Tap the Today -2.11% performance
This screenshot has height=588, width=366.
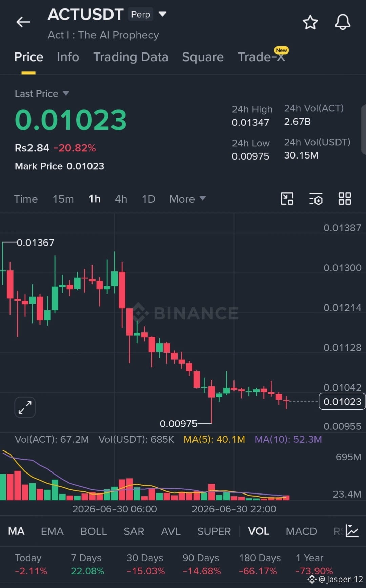click(31, 564)
